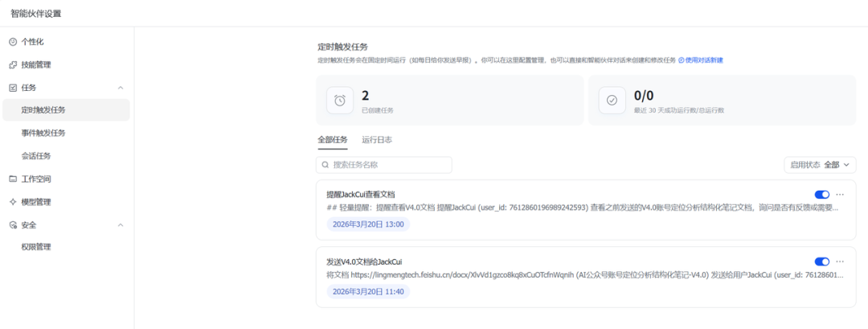Click the 定时触发任务 page heading
This screenshot has height=329, width=868.
pyautogui.click(x=342, y=47)
